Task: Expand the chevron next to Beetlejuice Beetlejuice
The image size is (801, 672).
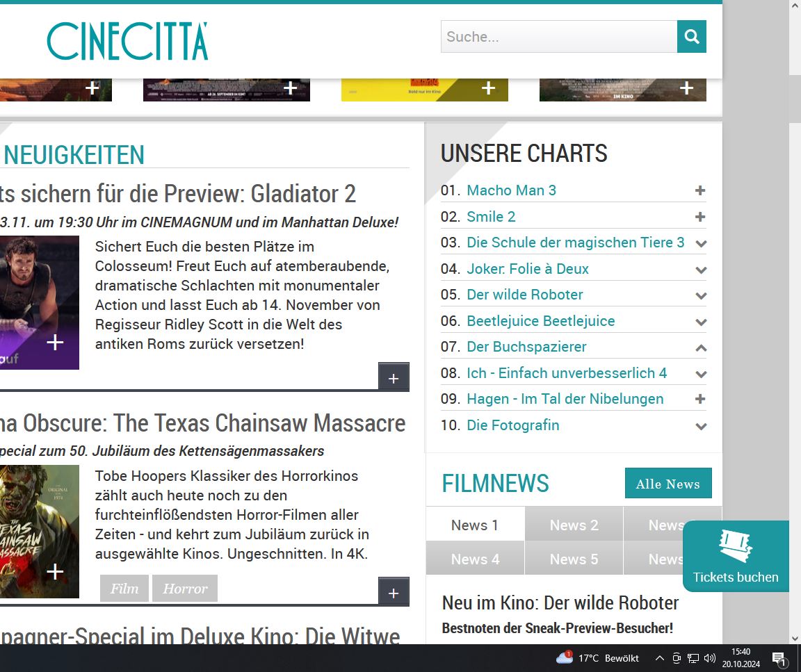Action: (701, 322)
